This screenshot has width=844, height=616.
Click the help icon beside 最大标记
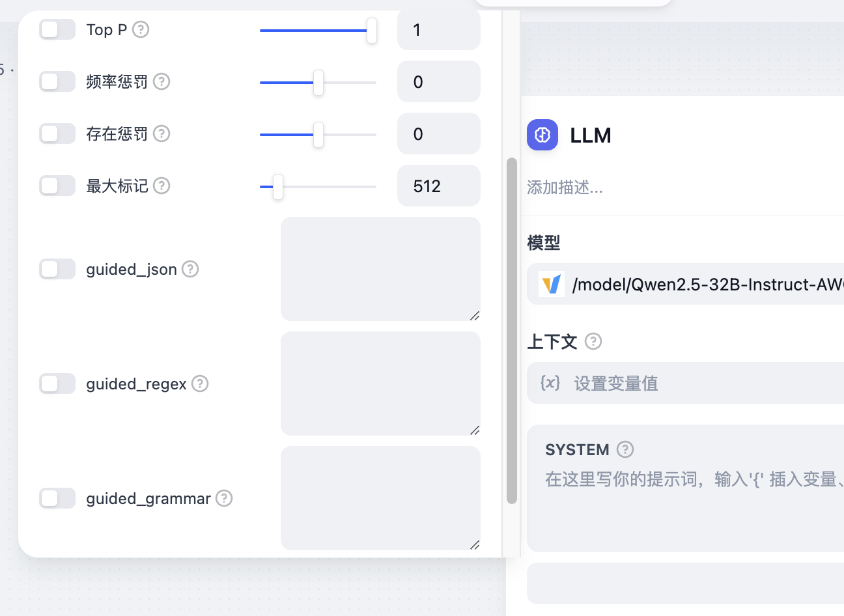point(162,186)
